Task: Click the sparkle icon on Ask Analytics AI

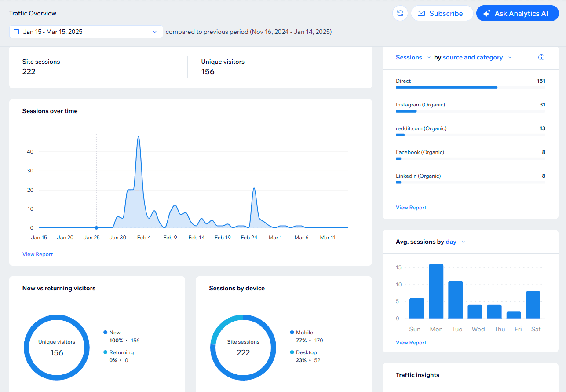Action: click(x=486, y=14)
